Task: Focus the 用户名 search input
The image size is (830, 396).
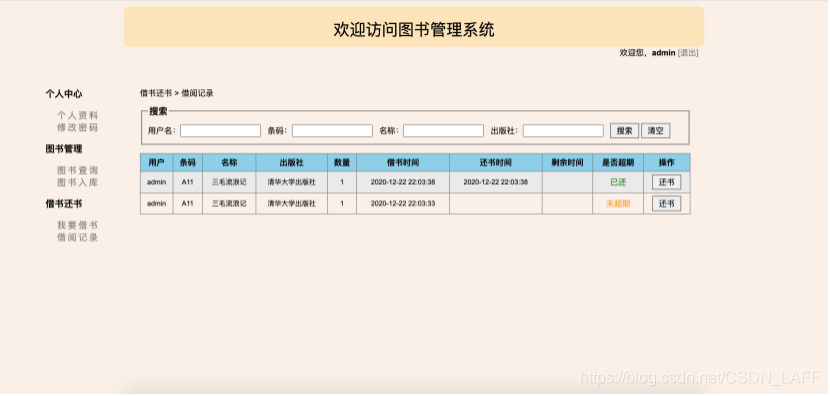Action: pyautogui.click(x=220, y=131)
